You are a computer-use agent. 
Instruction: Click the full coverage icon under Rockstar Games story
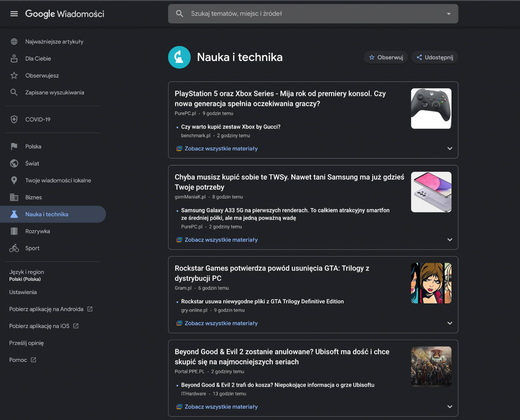[179, 323]
